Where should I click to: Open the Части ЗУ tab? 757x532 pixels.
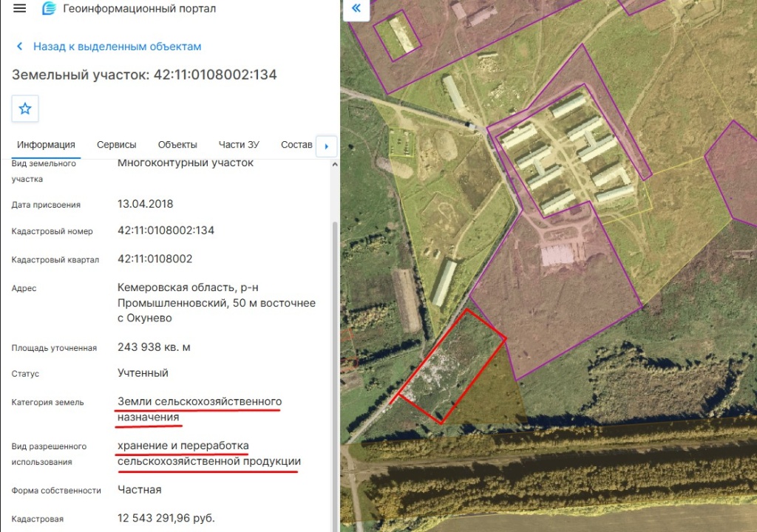click(x=239, y=145)
